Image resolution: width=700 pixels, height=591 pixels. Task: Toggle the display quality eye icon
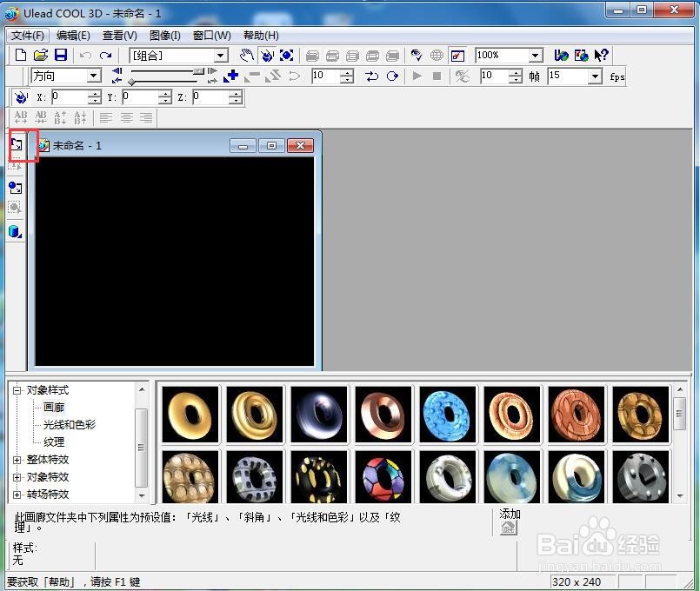click(x=417, y=56)
